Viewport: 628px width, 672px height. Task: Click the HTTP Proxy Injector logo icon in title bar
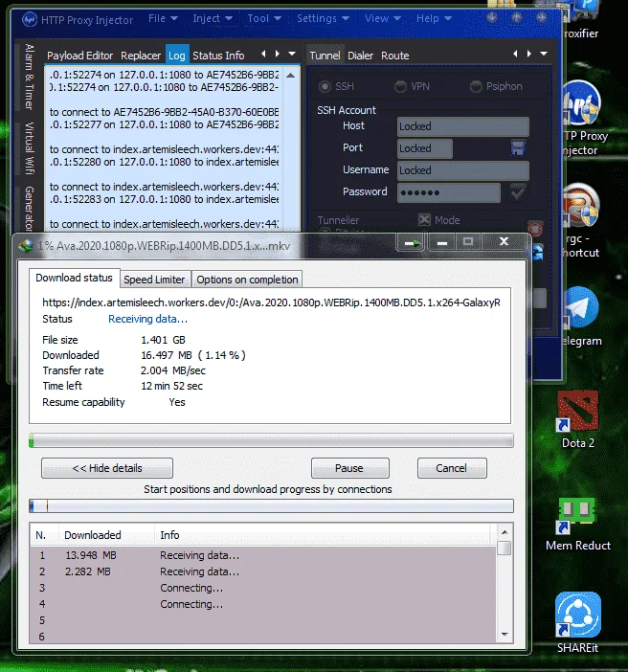(x=30, y=19)
